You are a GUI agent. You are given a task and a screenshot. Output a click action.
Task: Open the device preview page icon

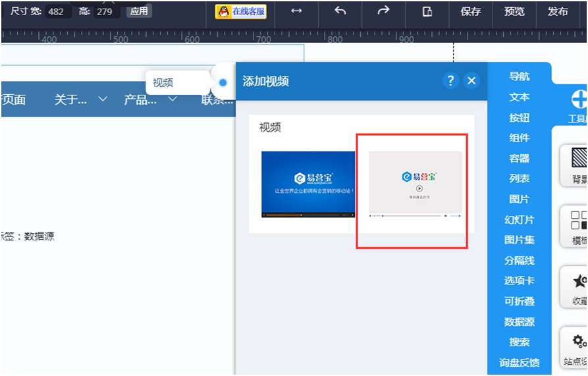[427, 12]
